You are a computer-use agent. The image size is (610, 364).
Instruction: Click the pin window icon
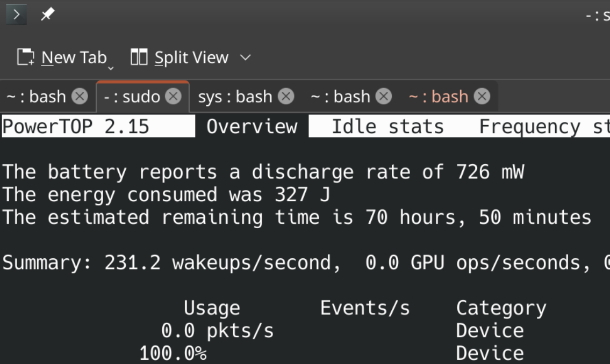click(x=48, y=14)
